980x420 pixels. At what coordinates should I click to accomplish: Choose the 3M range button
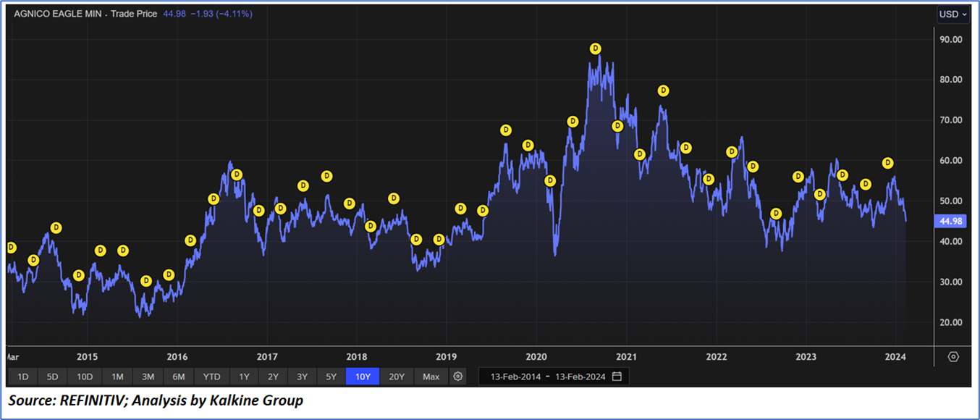[x=148, y=377]
